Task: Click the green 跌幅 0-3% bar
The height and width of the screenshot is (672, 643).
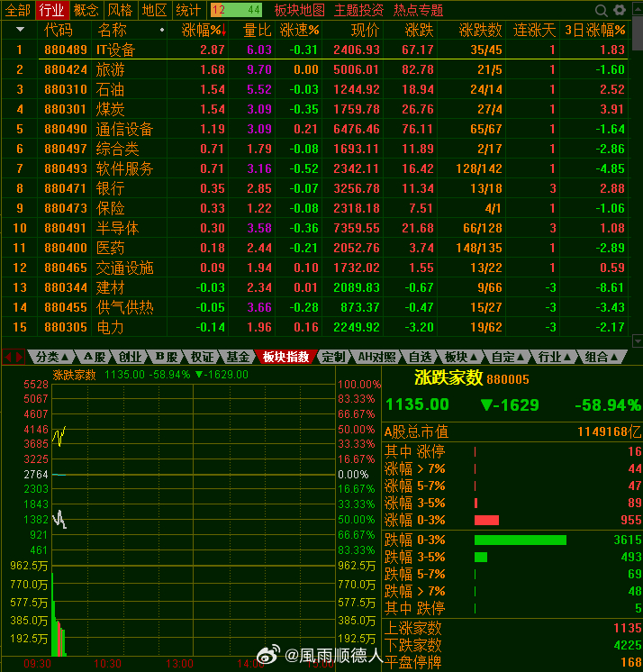Action: 521,540
